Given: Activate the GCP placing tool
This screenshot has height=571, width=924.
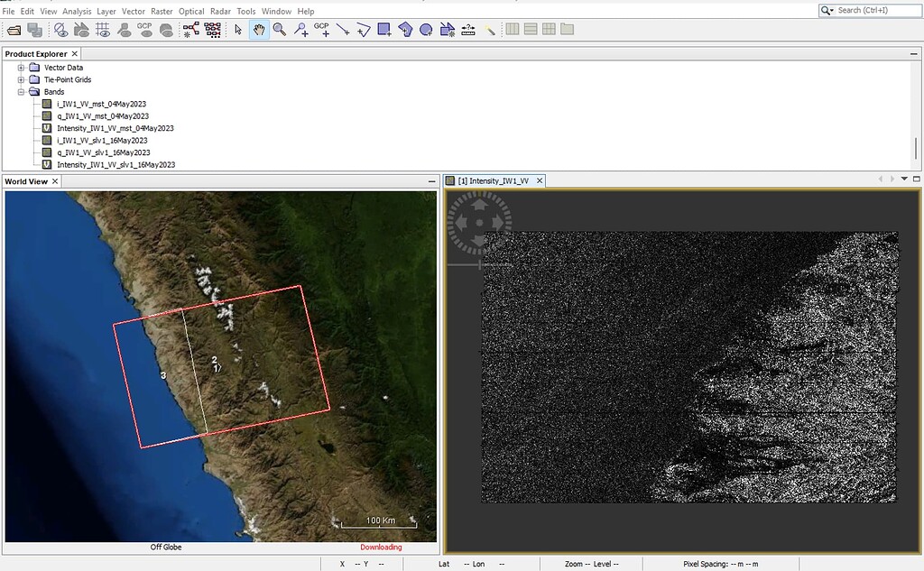Looking at the screenshot, I should point(324,29).
